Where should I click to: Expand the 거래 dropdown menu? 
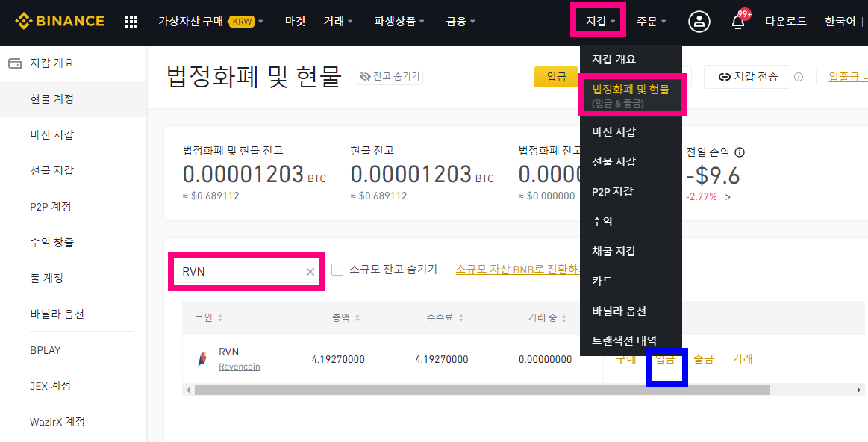[338, 22]
